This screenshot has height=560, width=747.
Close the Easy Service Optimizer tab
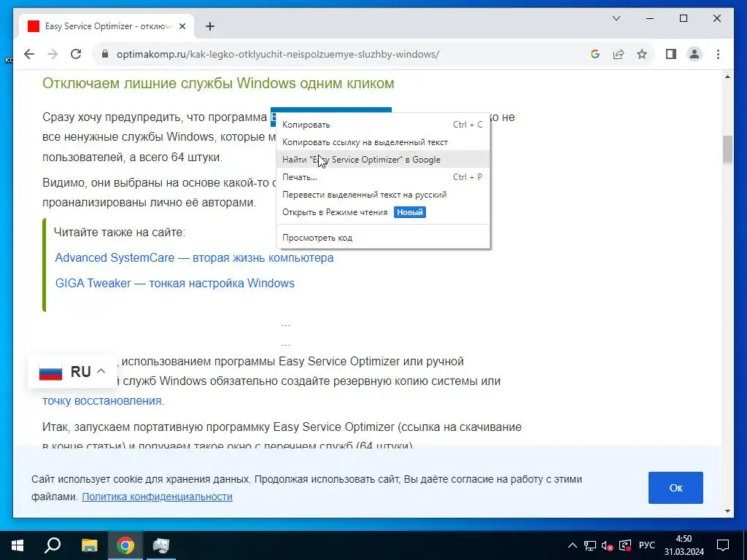pos(182,26)
